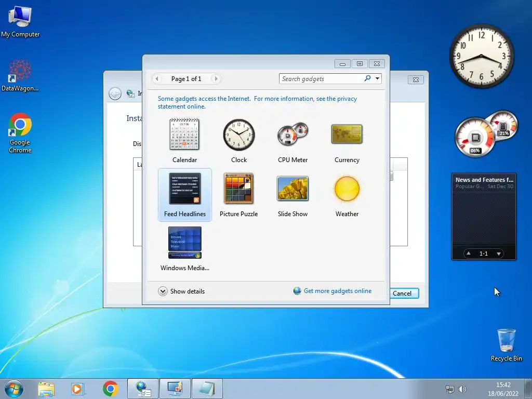Viewport: 532px width, 399px height.
Task: Open News and Features feed headline
Action: (484, 180)
